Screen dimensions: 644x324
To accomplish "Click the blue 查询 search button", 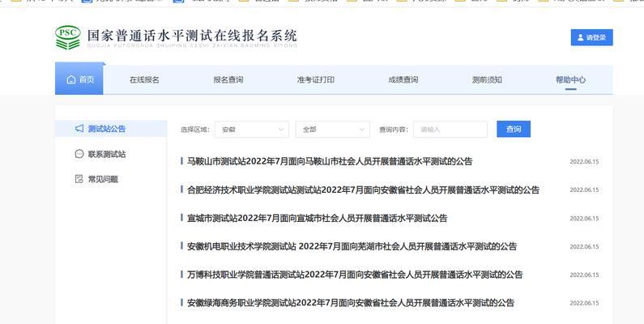I will (514, 129).
